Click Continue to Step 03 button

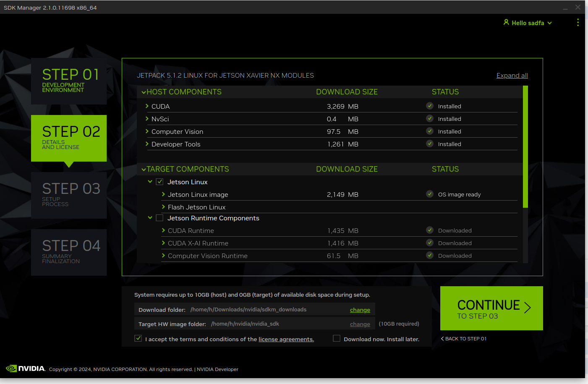click(x=491, y=308)
